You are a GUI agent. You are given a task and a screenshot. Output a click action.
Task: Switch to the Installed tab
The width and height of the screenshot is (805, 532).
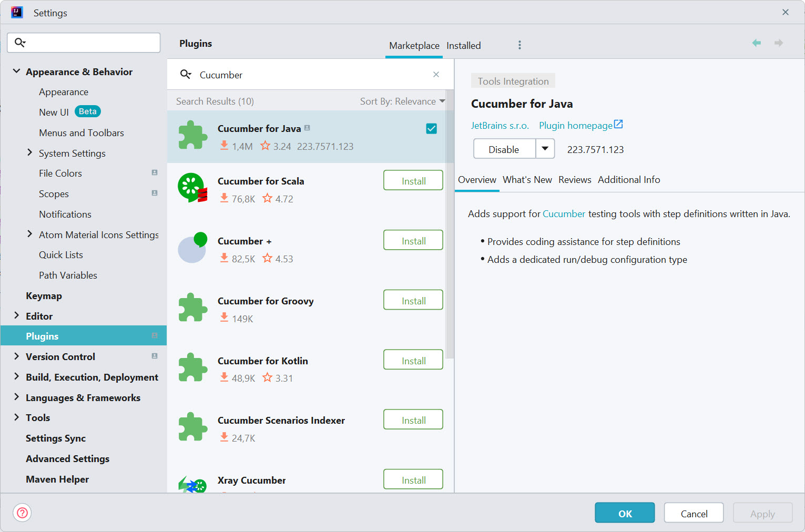click(x=464, y=46)
